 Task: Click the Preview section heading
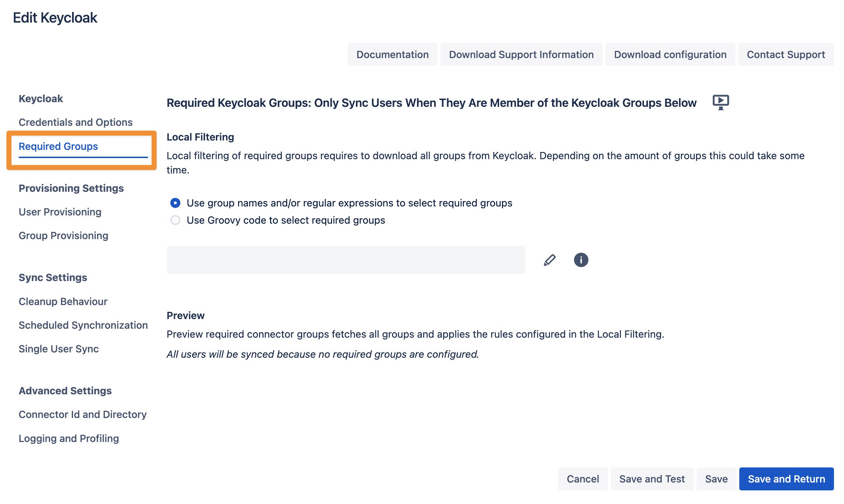click(185, 315)
